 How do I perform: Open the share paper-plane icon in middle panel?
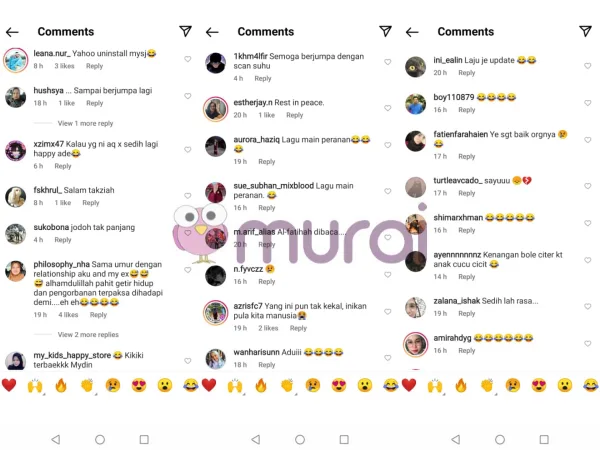tap(385, 31)
